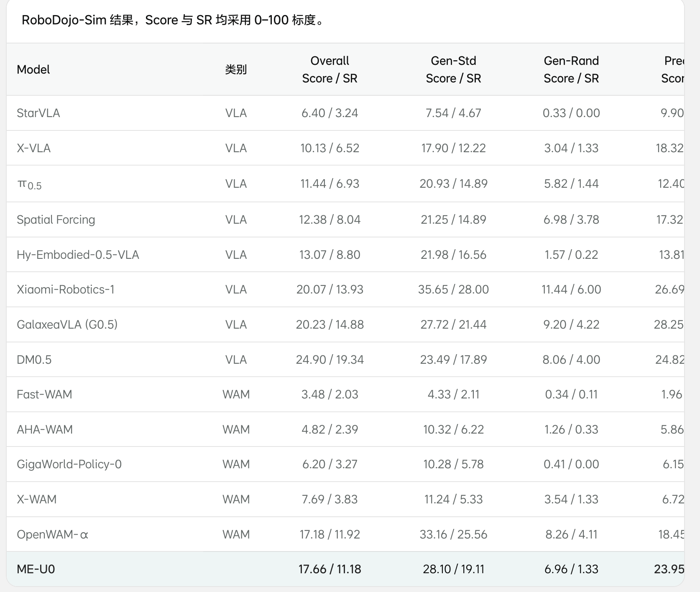Select Gen-Rand value 3.04 / 1.33 for X-VLA
The width and height of the screenshot is (700, 592).
coord(571,148)
